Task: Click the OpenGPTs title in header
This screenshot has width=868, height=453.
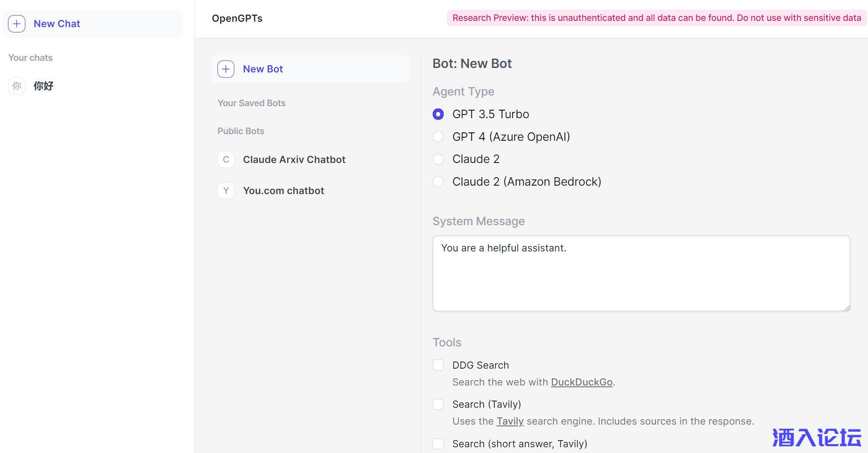Action: point(237,18)
